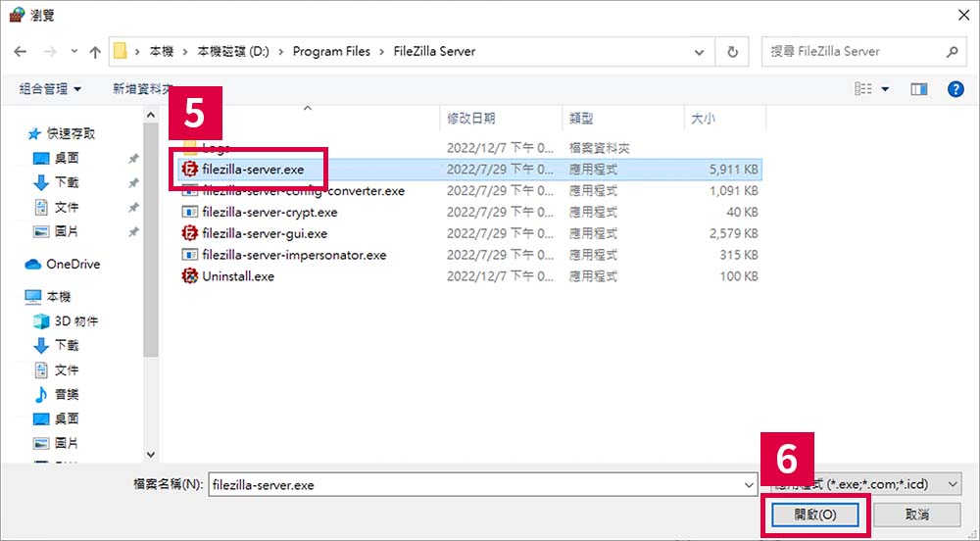
Task: Click filezilla-server-impersonator.exe file icon
Action: [x=189, y=255]
